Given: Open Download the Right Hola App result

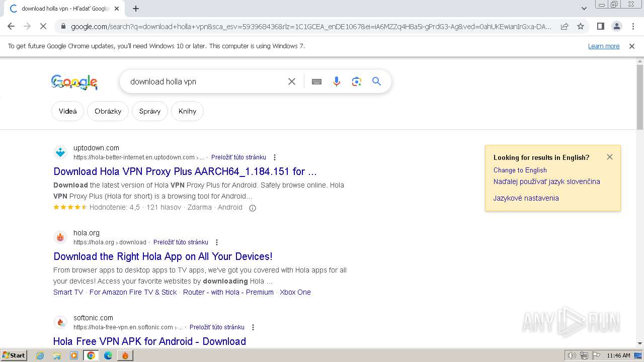Looking at the screenshot, I should pyautogui.click(x=163, y=256).
